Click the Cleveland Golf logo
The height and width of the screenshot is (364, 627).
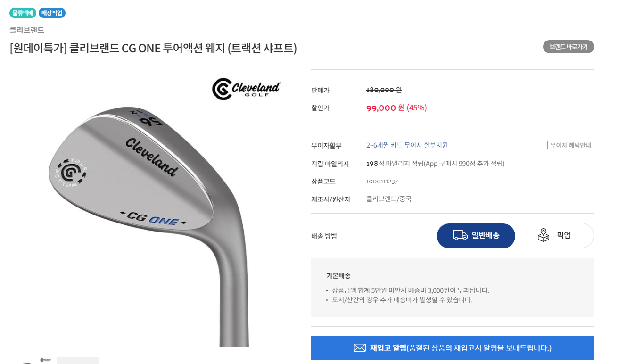coord(246,89)
